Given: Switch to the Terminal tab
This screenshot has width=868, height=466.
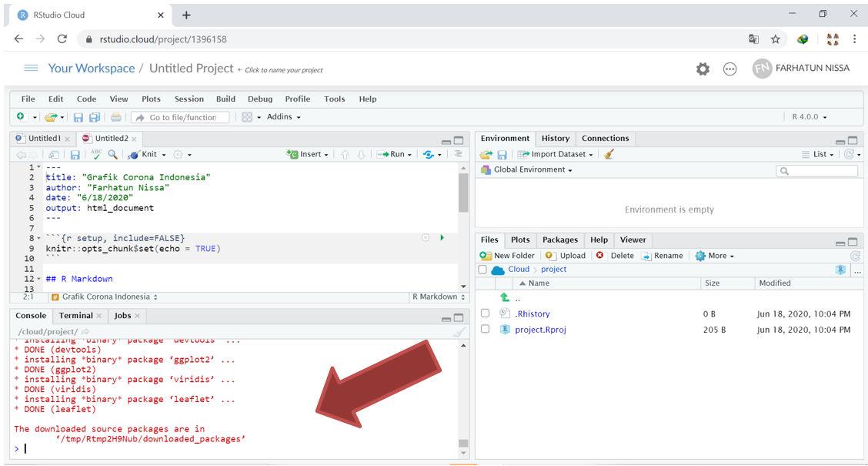Looking at the screenshot, I should [x=76, y=316].
